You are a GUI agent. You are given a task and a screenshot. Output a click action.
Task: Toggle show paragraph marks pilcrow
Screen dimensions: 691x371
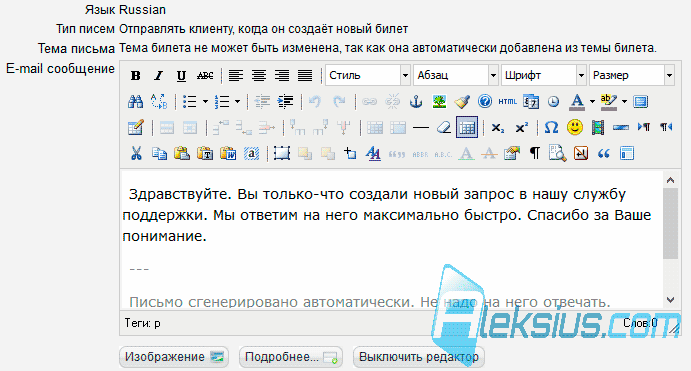pyautogui.click(x=535, y=154)
